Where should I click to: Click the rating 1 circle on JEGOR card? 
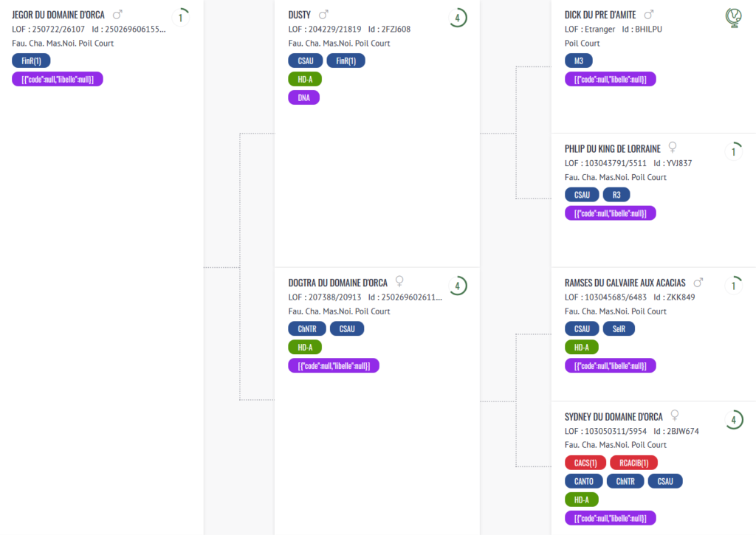pos(181,18)
